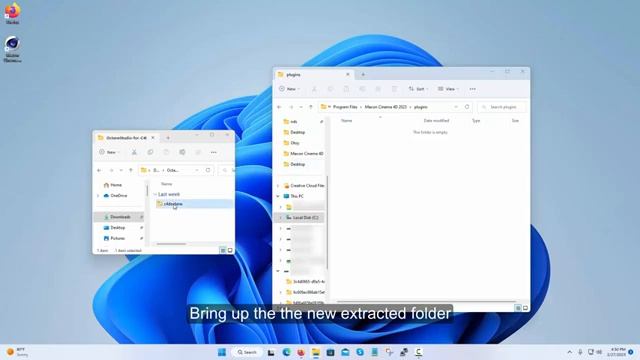
Task: Go up one folder in Downloads window
Action: tap(131, 170)
